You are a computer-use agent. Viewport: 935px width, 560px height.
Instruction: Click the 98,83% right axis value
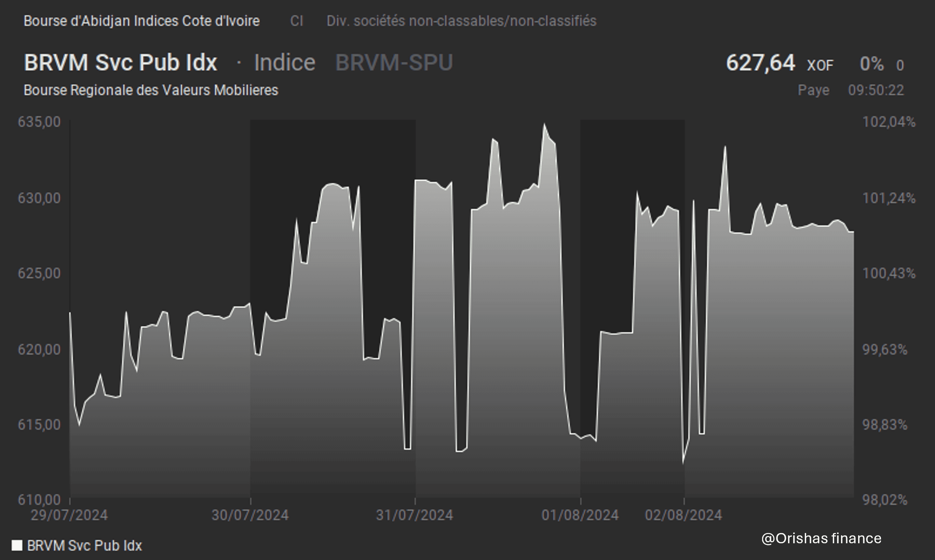(x=885, y=425)
